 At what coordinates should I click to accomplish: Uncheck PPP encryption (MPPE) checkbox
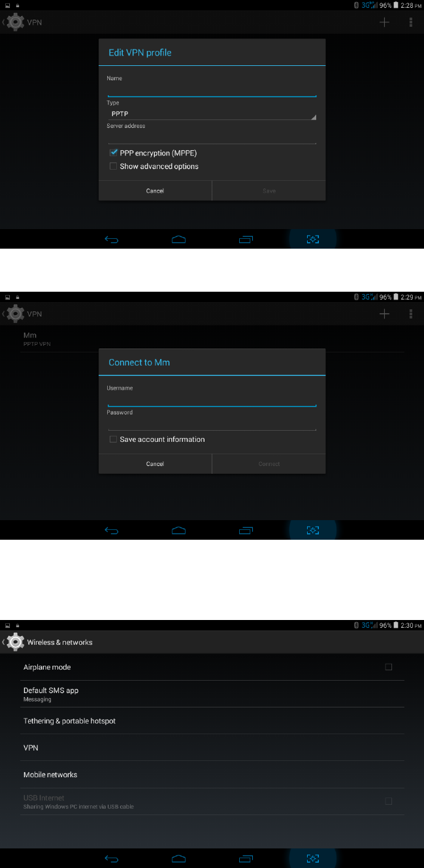[114, 153]
